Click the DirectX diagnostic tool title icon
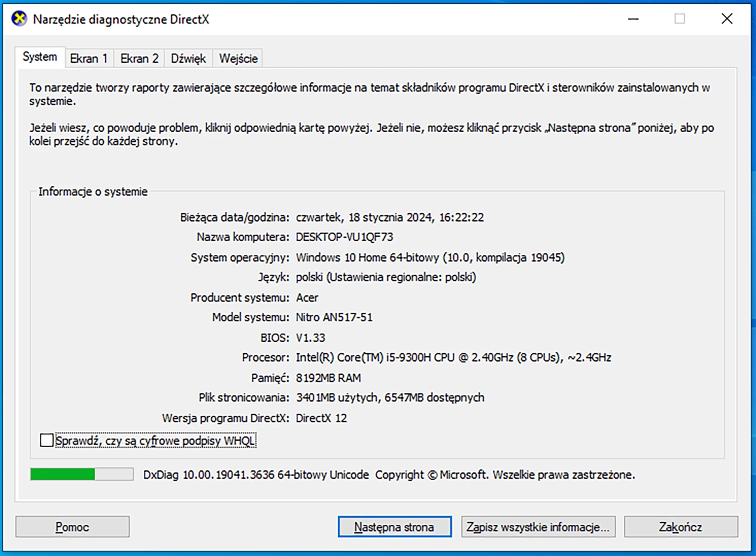Image resolution: width=756 pixels, height=556 pixels. coord(19,19)
